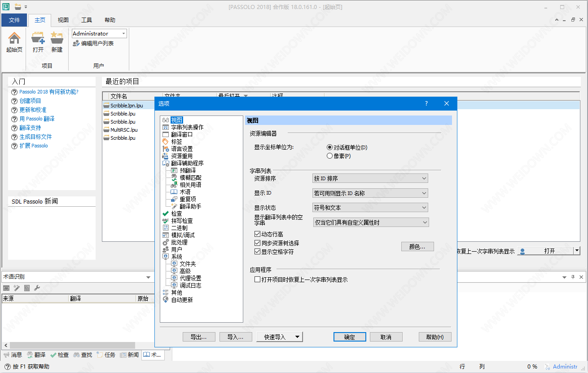Click the pin icon of the 术语识别 panel
The width and height of the screenshot is (588, 373).
[x=573, y=277]
